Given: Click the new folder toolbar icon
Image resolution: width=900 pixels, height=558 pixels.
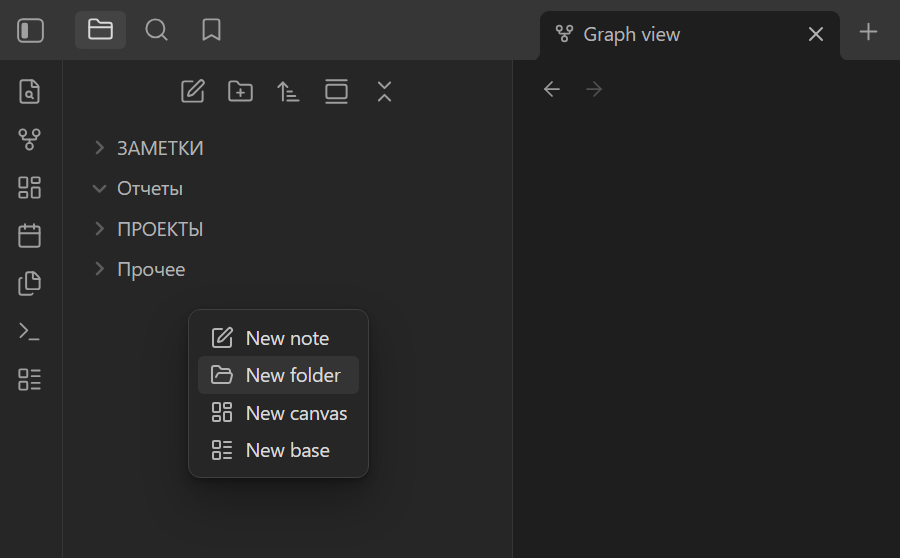Looking at the screenshot, I should tap(240, 91).
